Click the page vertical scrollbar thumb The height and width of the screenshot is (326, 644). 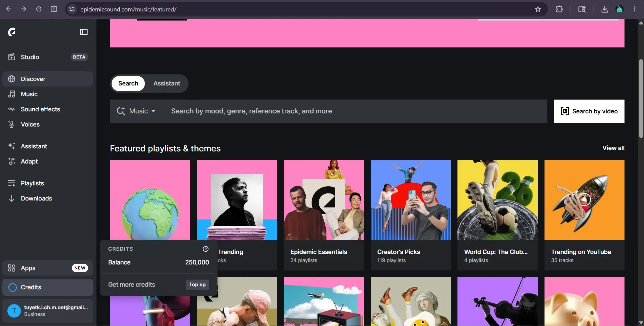click(x=641, y=98)
